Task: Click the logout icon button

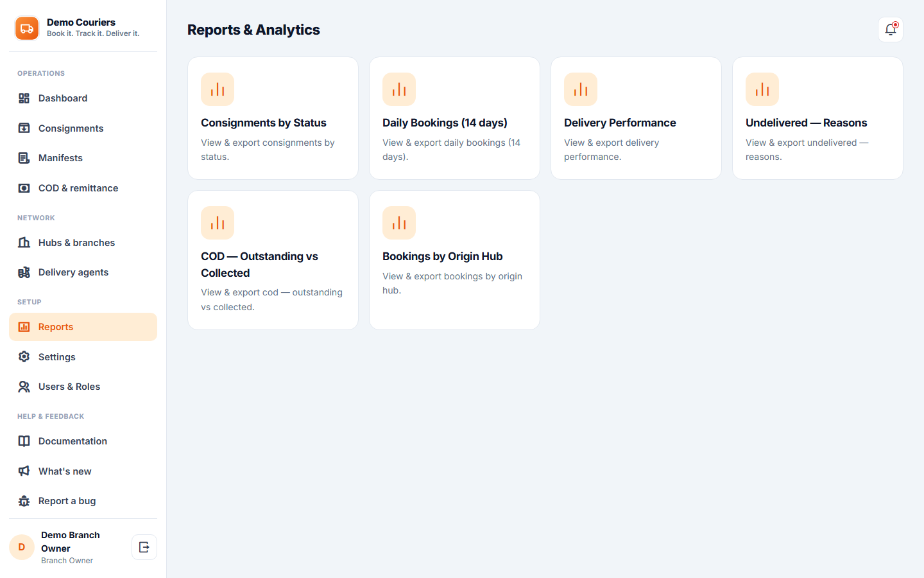Action: point(144,547)
